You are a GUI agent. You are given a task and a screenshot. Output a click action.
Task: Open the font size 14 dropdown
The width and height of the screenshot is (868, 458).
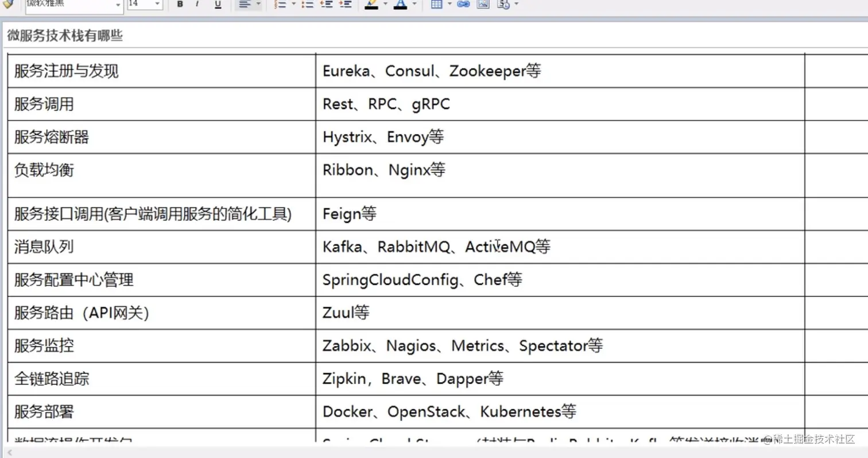tap(158, 5)
